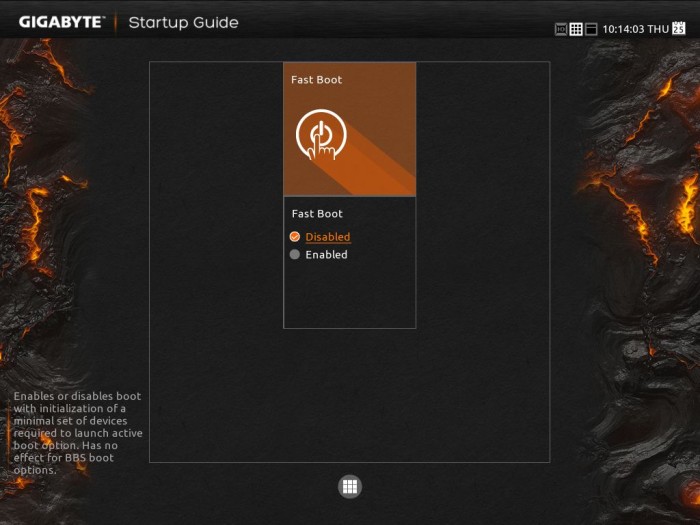Click the Fast Boot power icon tile
The height and width of the screenshot is (525, 700).
point(350,129)
